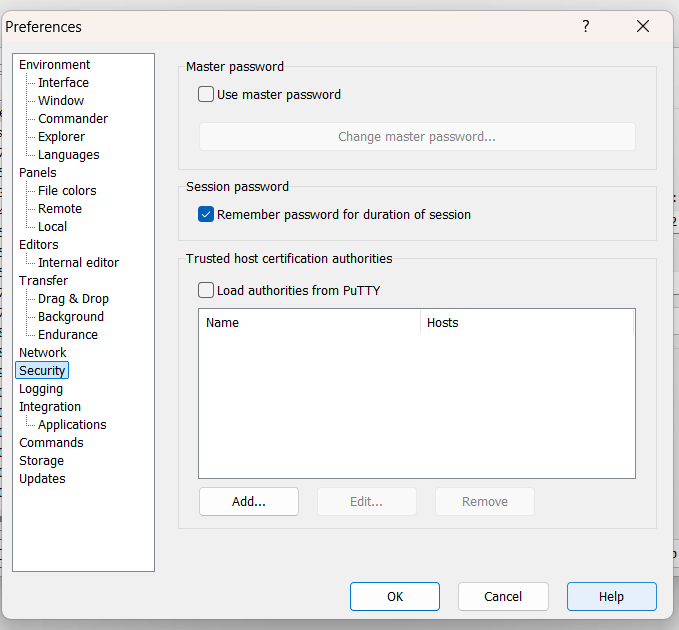Image resolution: width=679 pixels, height=630 pixels.
Task: Select Storage in the sidebar tree
Action: coord(41,461)
